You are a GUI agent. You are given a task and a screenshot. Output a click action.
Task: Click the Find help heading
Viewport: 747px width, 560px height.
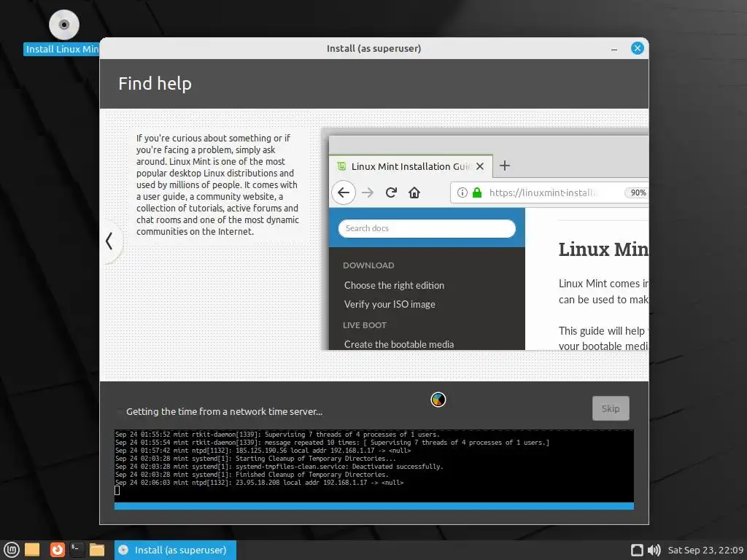pos(155,83)
